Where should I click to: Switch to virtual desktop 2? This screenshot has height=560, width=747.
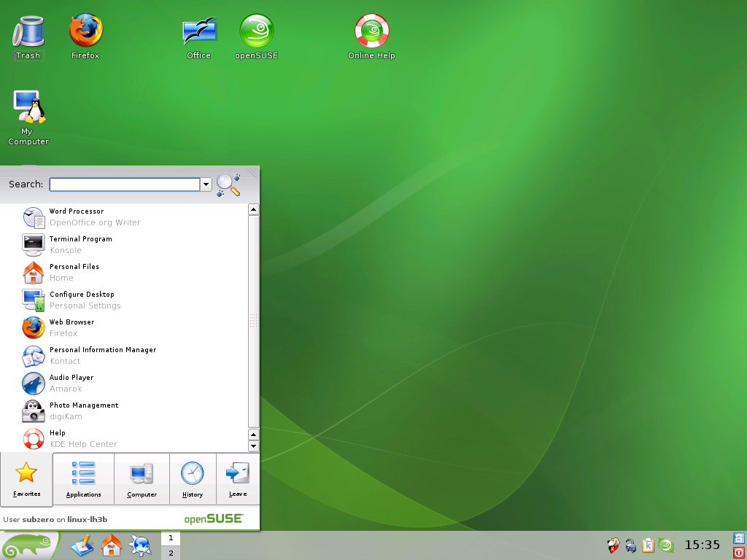(171, 553)
